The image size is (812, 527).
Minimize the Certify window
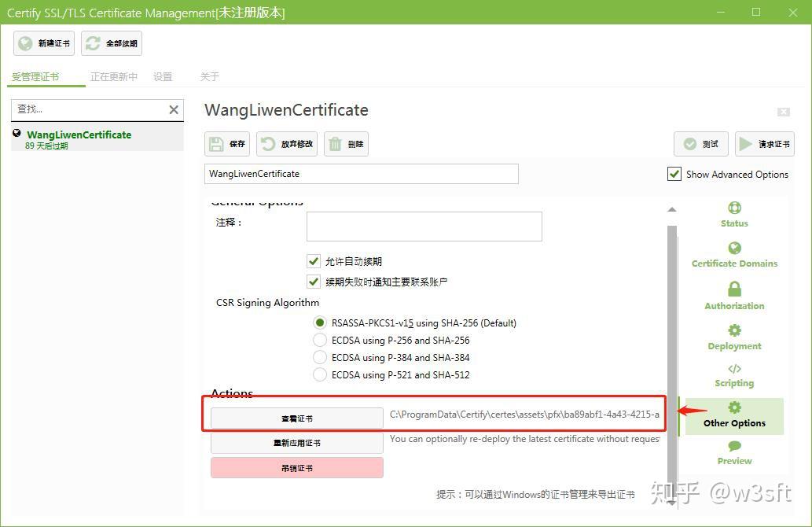[x=720, y=12]
